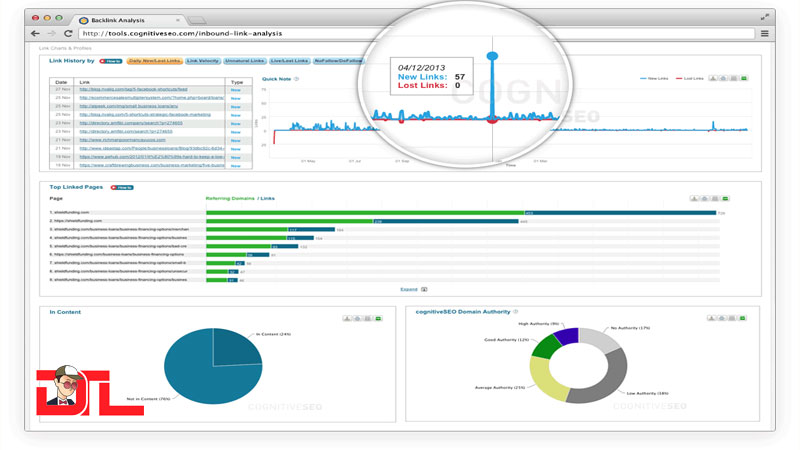This screenshot has height=450, width=800.
Task: Show Domain Authority data as table
Action: point(732,318)
